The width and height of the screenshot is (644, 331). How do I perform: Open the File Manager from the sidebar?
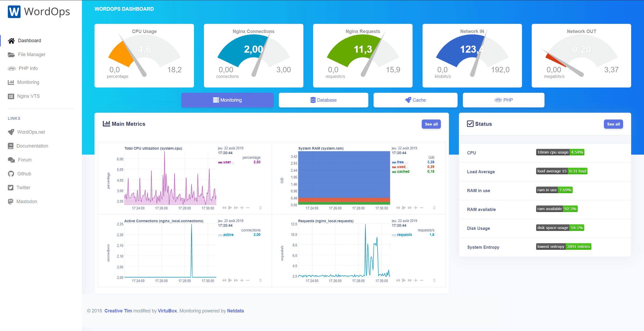tap(32, 54)
